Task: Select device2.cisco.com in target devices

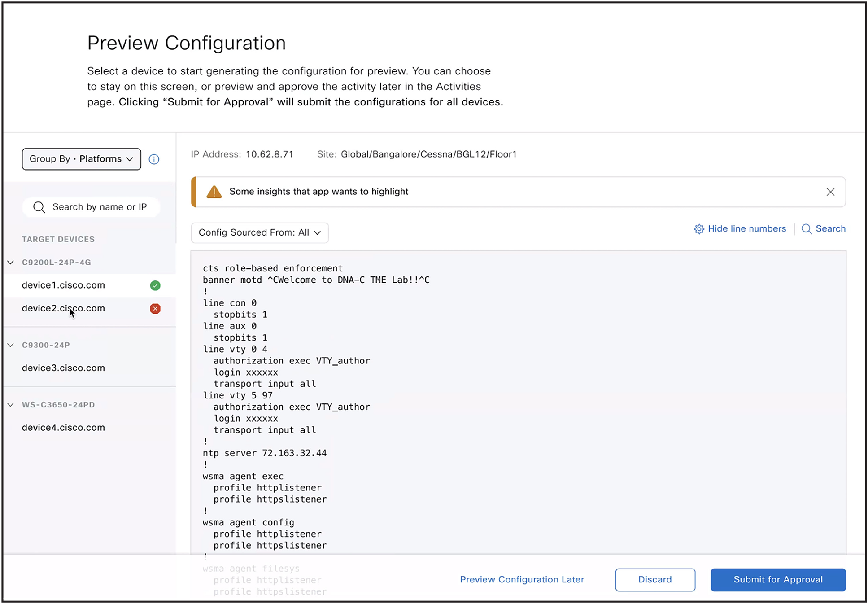Action: coord(90,309)
